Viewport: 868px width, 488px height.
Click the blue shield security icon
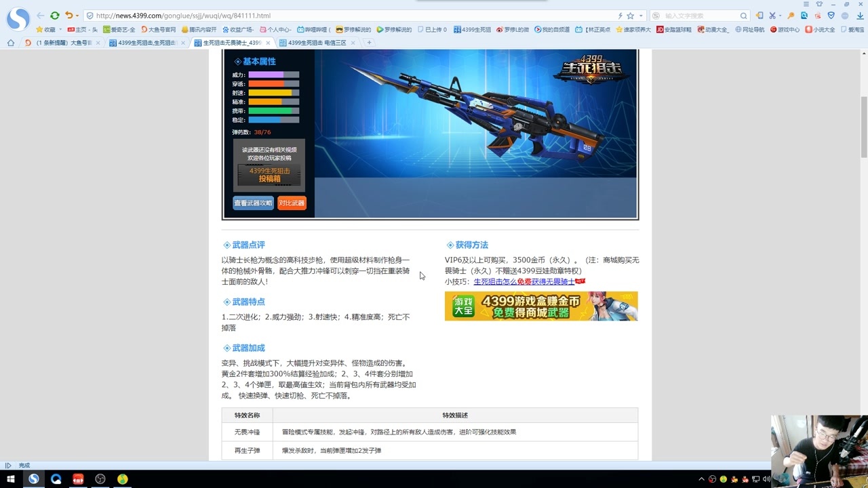(831, 16)
